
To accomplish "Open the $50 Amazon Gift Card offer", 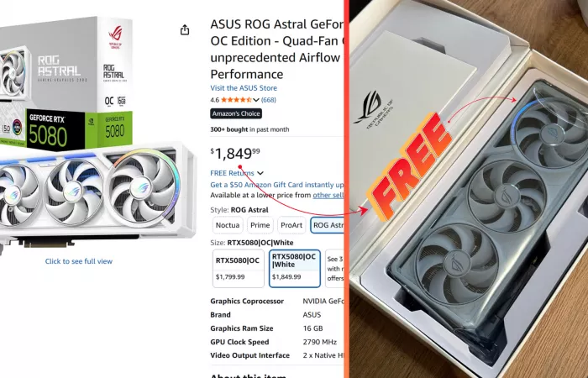I will tap(276, 185).
